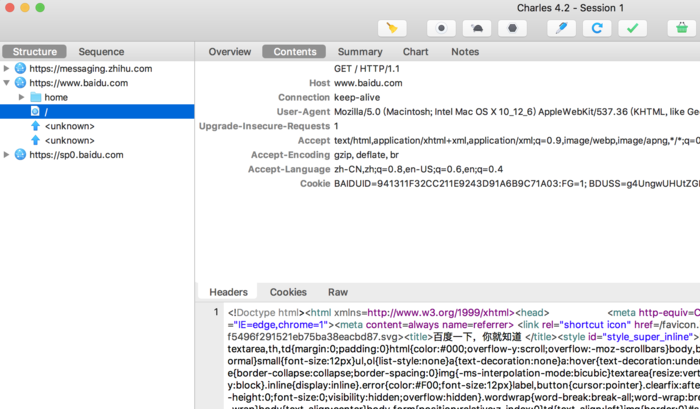Click the Host value www.baidu.com
Screen dimensions: 700x409
368,83
